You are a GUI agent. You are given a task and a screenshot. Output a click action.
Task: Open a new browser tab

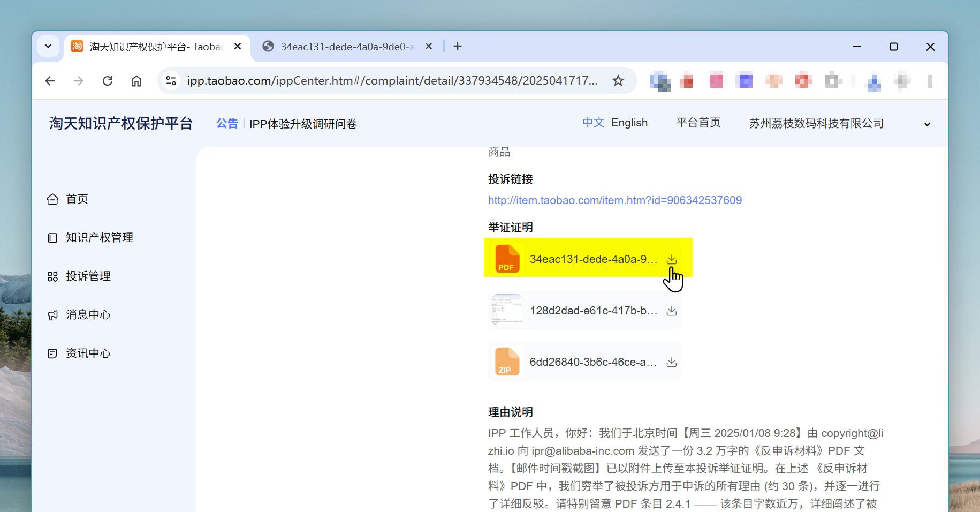457,47
